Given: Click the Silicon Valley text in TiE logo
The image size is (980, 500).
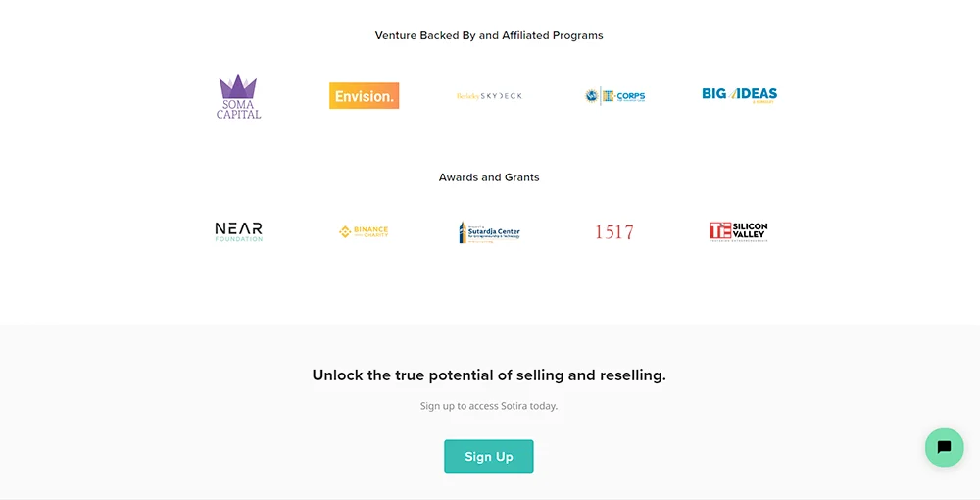Looking at the screenshot, I should pos(750,230).
